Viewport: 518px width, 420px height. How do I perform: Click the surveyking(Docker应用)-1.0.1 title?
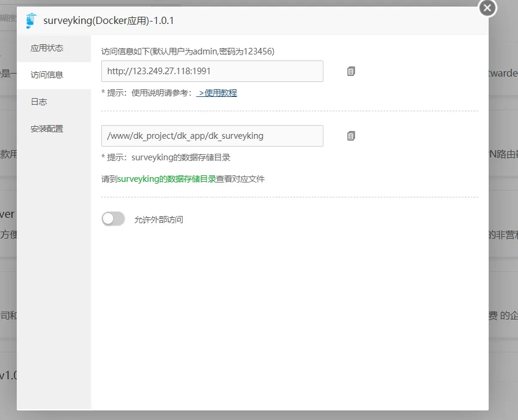pyautogui.click(x=108, y=21)
